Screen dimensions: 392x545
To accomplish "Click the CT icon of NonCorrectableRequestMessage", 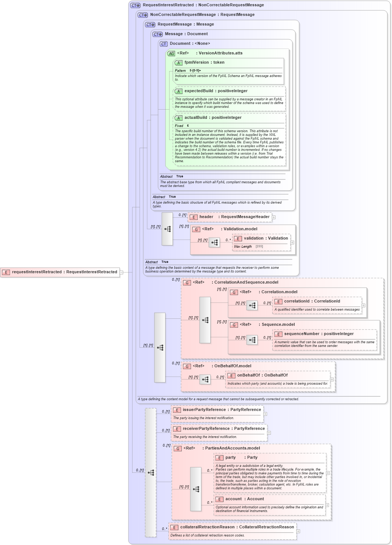I will 143,15.
